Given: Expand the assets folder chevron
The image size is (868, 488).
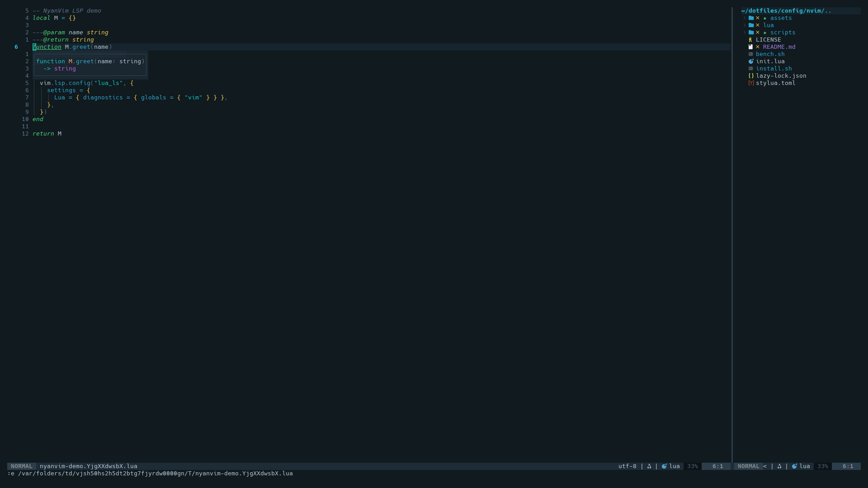Looking at the screenshot, I should (744, 18).
